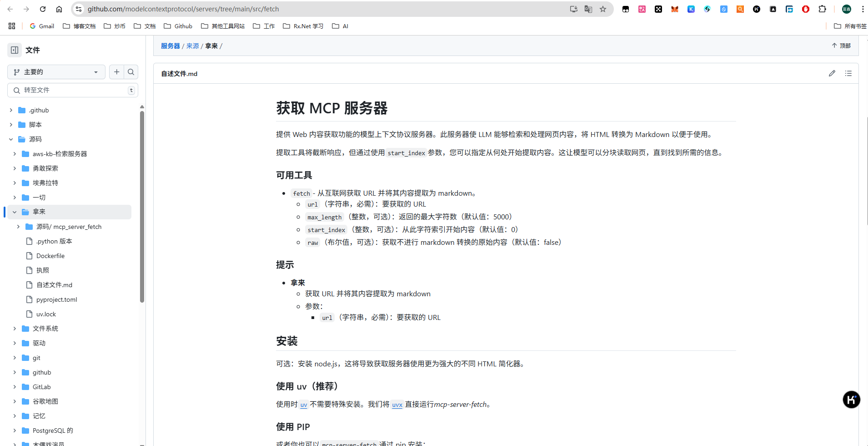Expand the 谷歌地图 folder
The width and height of the screenshot is (868, 446).
[x=15, y=401]
